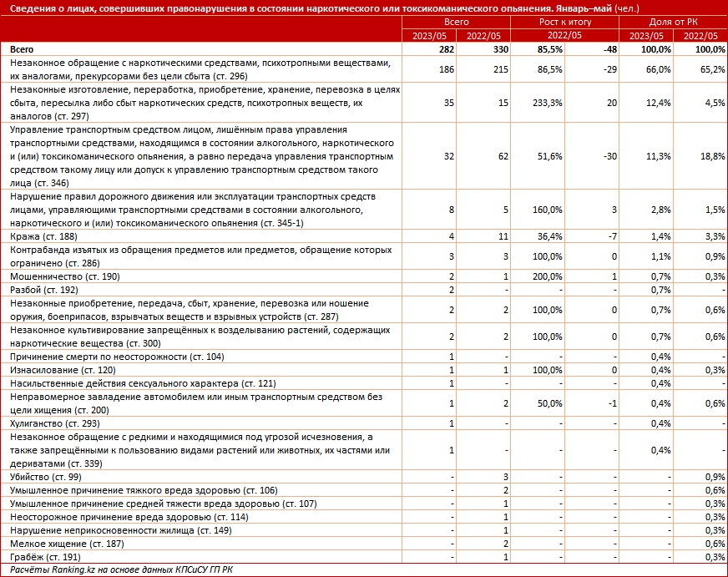Select 'Мошенничество (ст. 190)' row label
This screenshot has height=577, width=728.
[65, 276]
